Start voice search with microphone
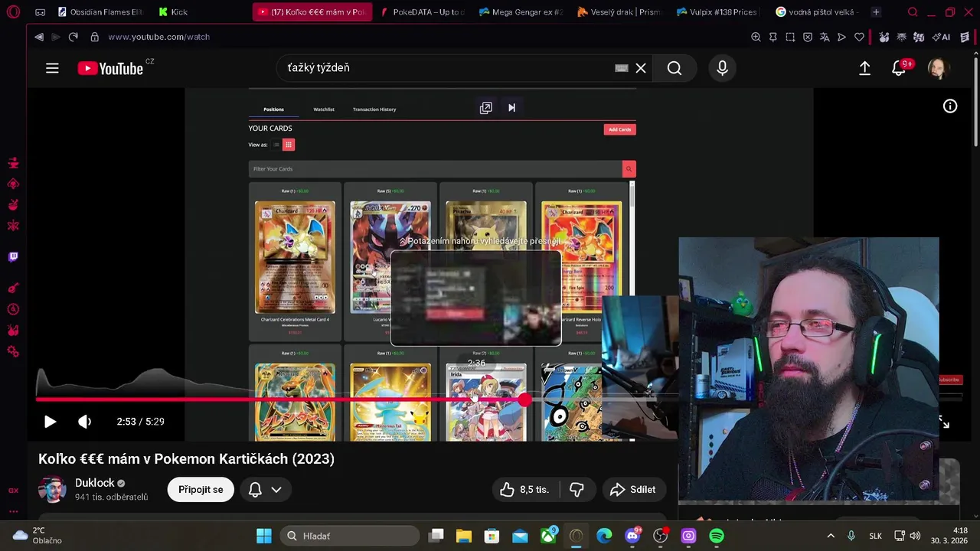 coord(722,68)
